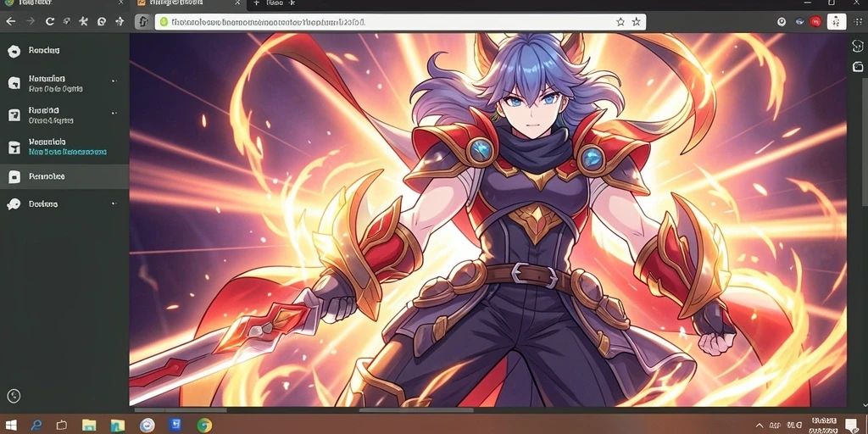Screen dimensions: 868x434
Task: Click the rightmost star icon in the address bar
Action: pyautogui.click(x=636, y=21)
